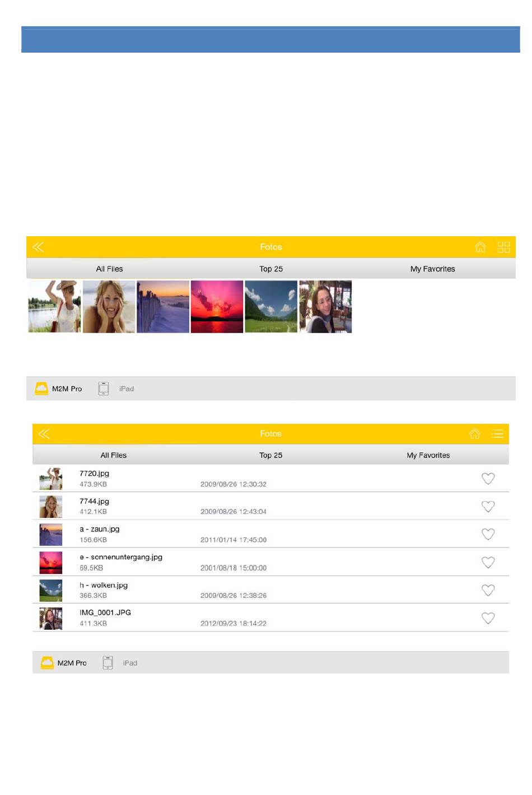Toggle heart for h - wolken.jpg
The height and width of the screenshot is (795, 532).
(488, 590)
